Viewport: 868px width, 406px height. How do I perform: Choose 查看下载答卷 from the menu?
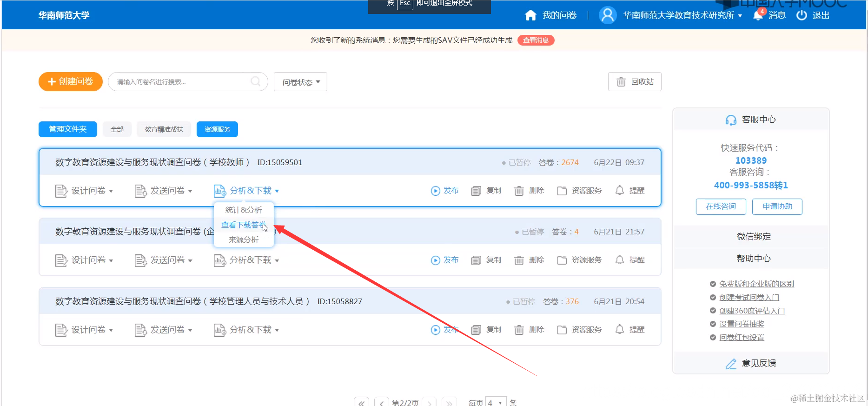tap(244, 225)
